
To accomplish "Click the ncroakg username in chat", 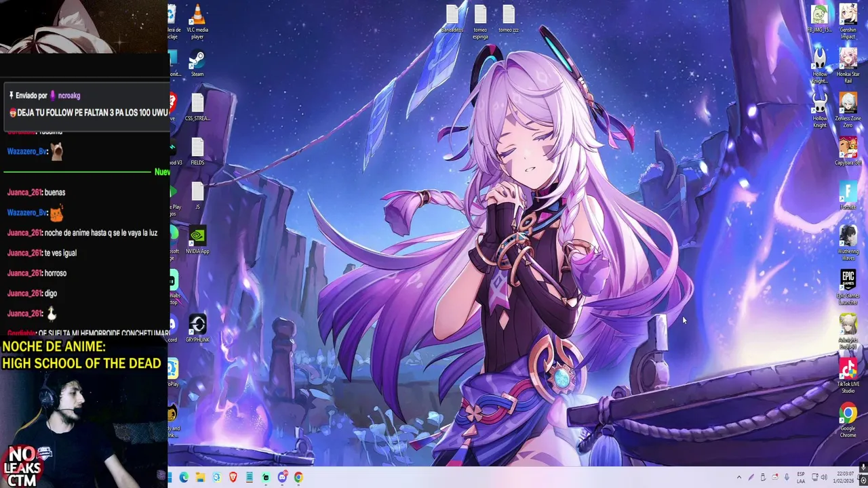I will 69,96.
